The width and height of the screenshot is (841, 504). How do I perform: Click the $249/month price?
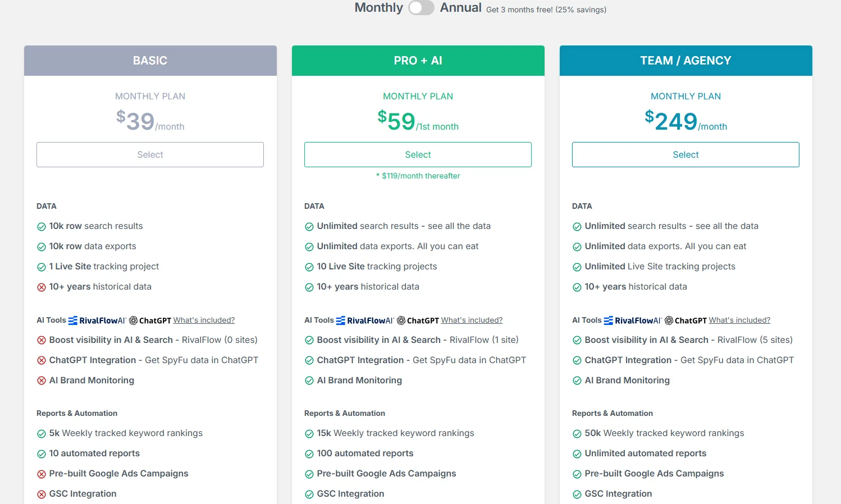[x=685, y=121]
